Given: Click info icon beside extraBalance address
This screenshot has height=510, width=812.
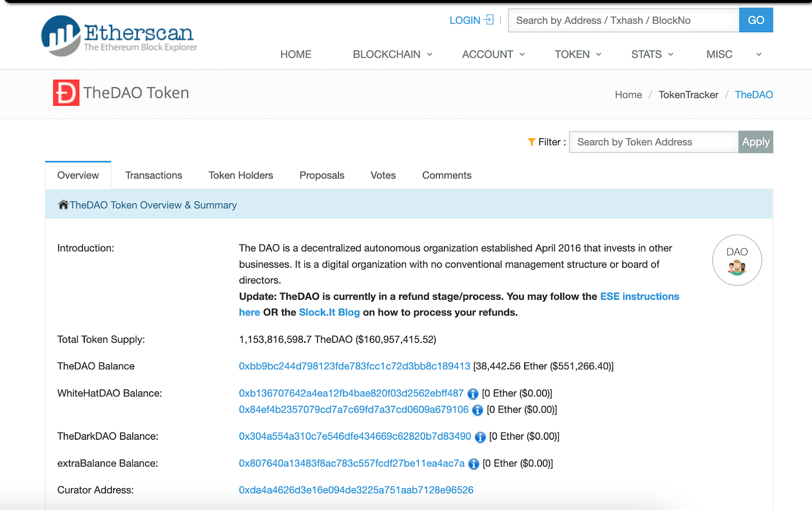Looking at the screenshot, I should pos(473,464).
